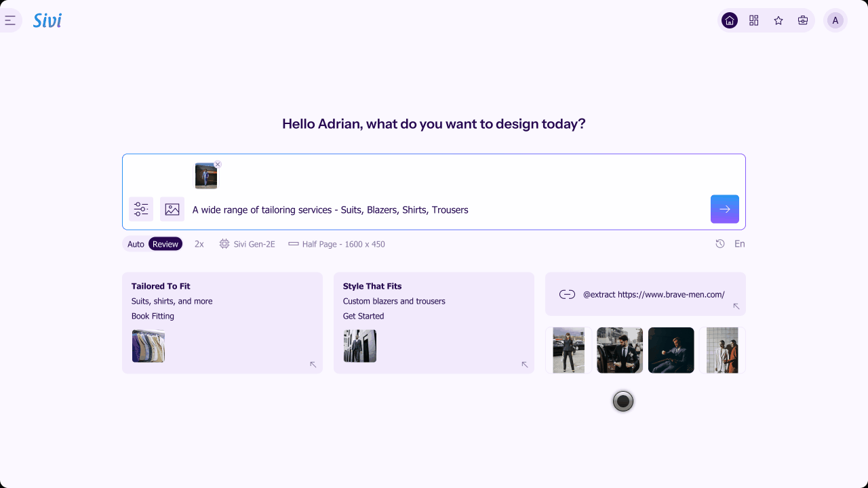The width and height of the screenshot is (868, 488).
Task: Click the Sivi logo
Action: click(47, 20)
